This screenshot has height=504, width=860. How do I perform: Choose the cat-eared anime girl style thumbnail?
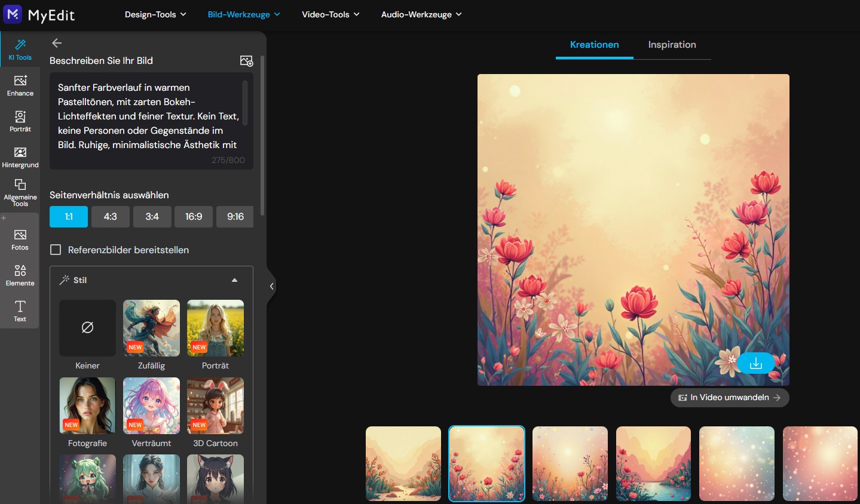pyautogui.click(x=215, y=479)
